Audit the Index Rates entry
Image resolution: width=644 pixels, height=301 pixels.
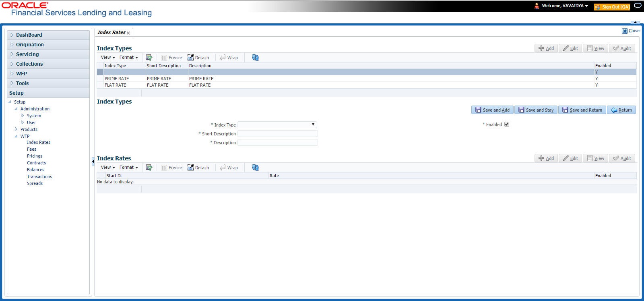(622, 158)
